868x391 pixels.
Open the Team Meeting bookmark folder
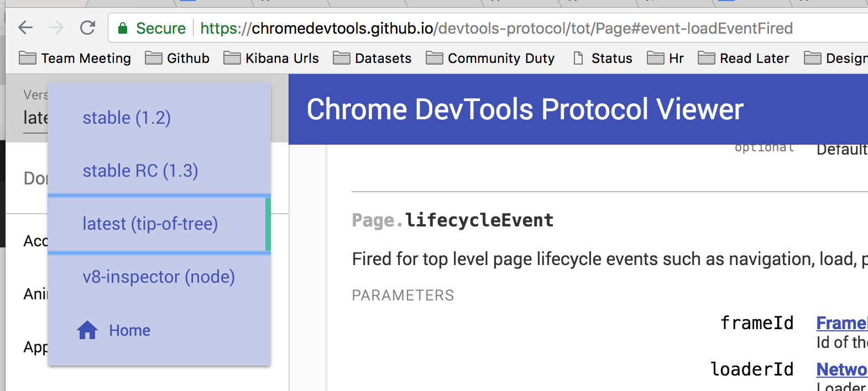click(75, 58)
